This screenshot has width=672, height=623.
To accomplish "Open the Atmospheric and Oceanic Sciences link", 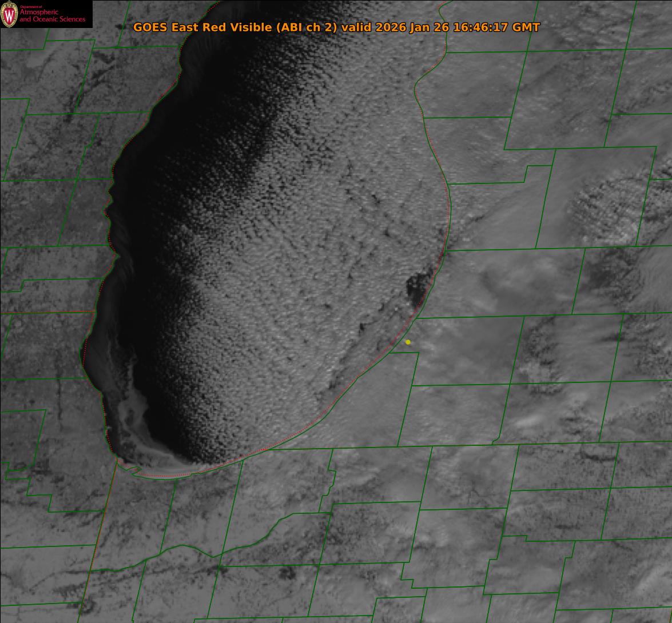I will (53, 16).
